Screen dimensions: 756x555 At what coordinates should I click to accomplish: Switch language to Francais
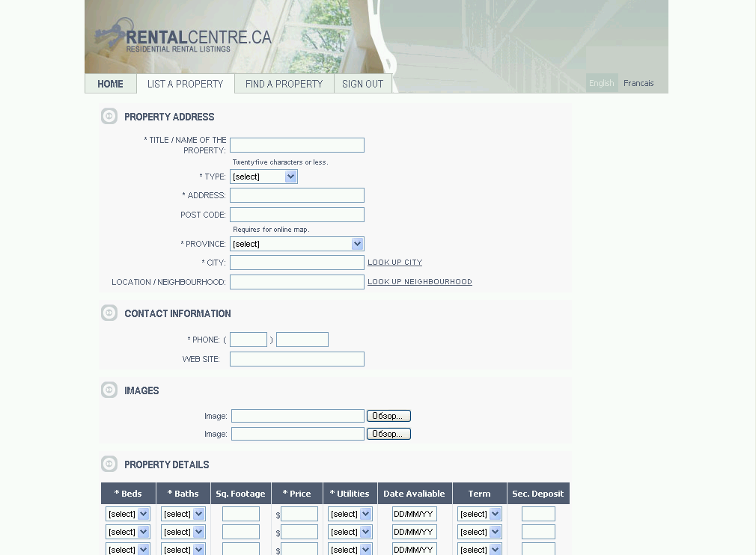click(638, 83)
